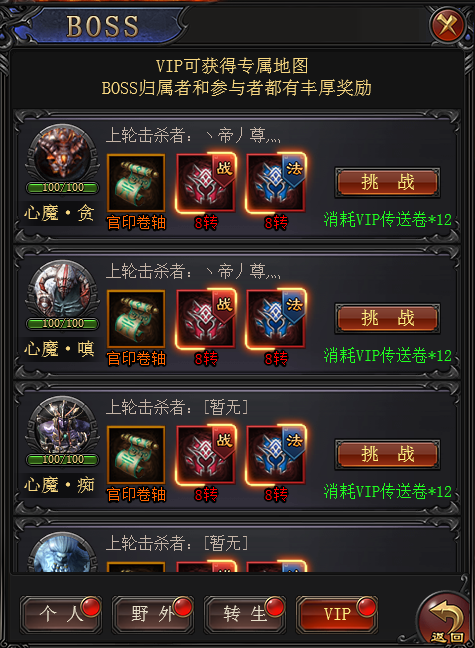This screenshot has width=475, height=648.
Task: Click the 心魔·嗔 boss portrait
Action: point(63,290)
